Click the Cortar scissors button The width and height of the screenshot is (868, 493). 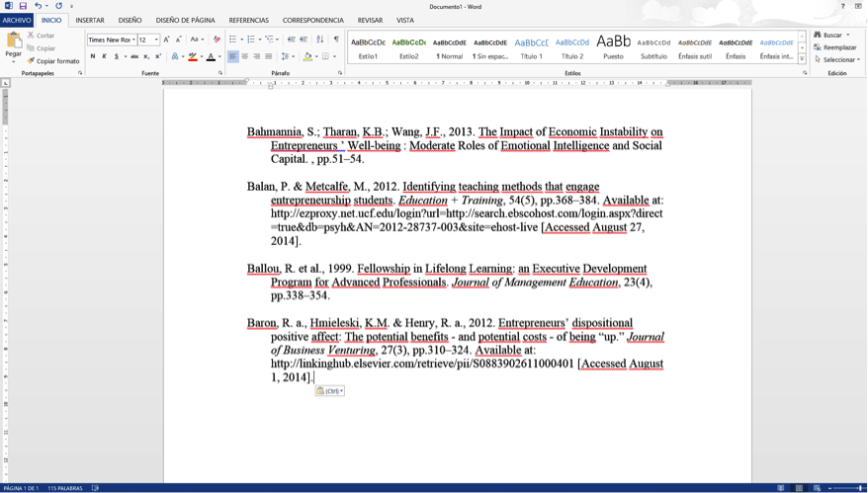(41, 36)
